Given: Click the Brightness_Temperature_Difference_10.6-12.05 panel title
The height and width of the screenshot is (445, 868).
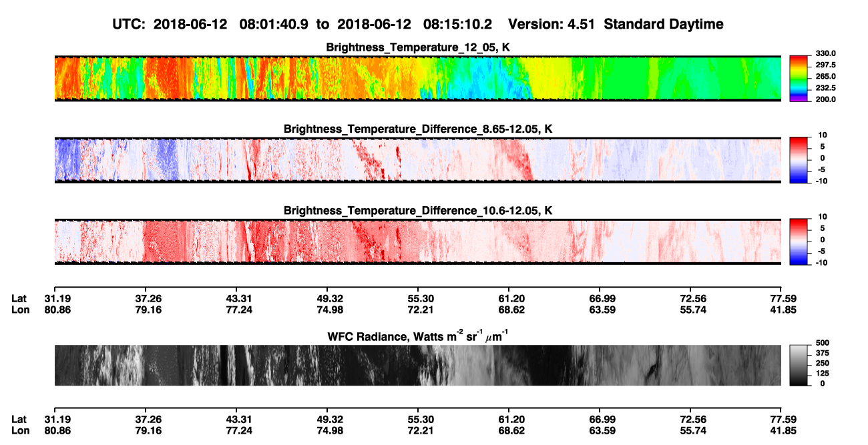Looking at the screenshot, I should point(418,211).
